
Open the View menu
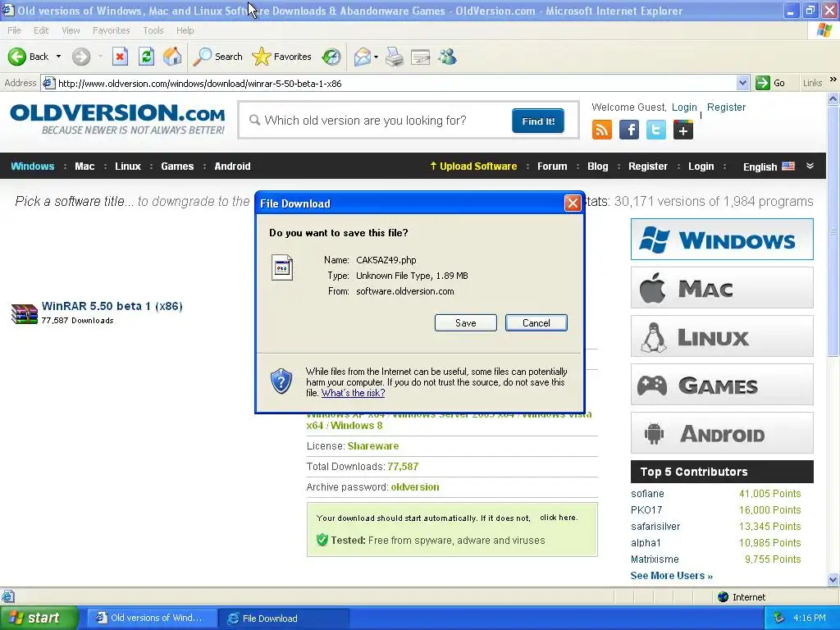[71, 30]
